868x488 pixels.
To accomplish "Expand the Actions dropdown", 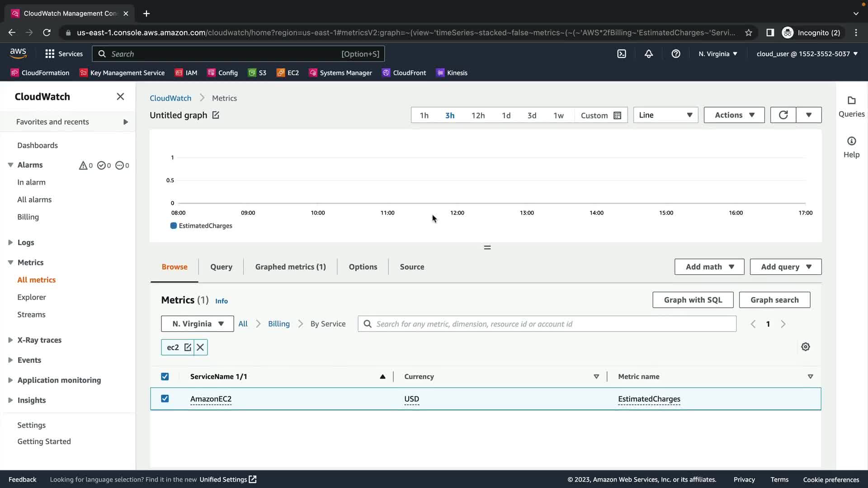I will (734, 115).
